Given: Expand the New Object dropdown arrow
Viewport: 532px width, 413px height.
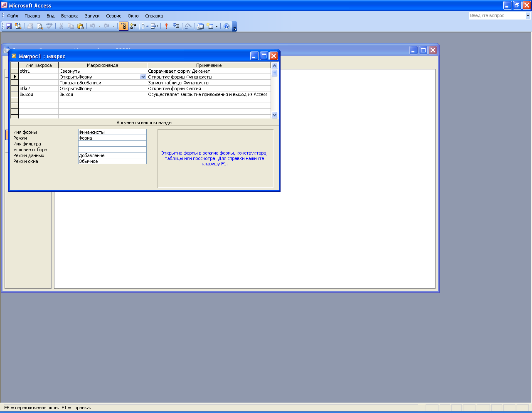Looking at the screenshot, I should click(x=217, y=26).
